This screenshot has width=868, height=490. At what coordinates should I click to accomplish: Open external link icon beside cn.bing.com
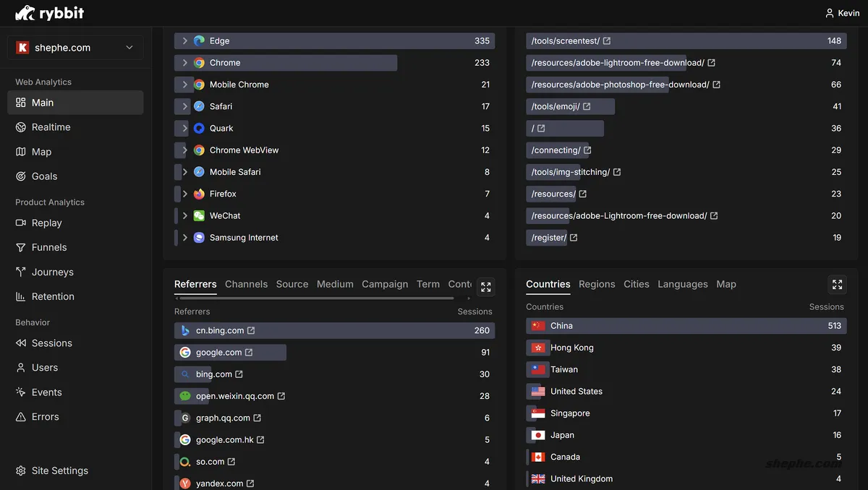(251, 330)
